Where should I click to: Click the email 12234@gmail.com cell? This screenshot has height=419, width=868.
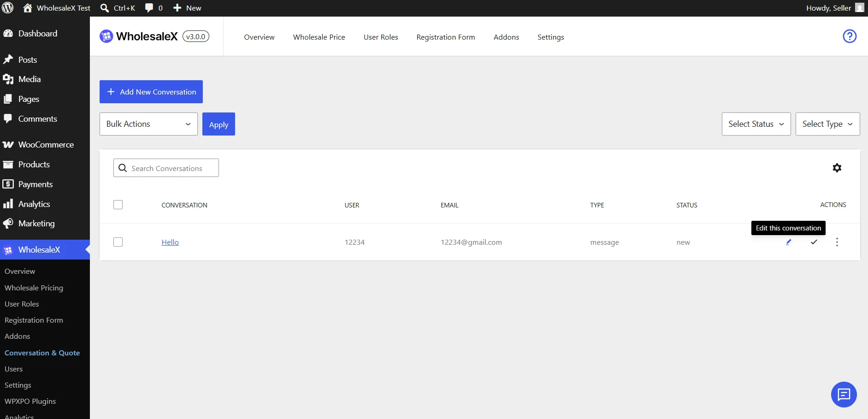point(471,242)
